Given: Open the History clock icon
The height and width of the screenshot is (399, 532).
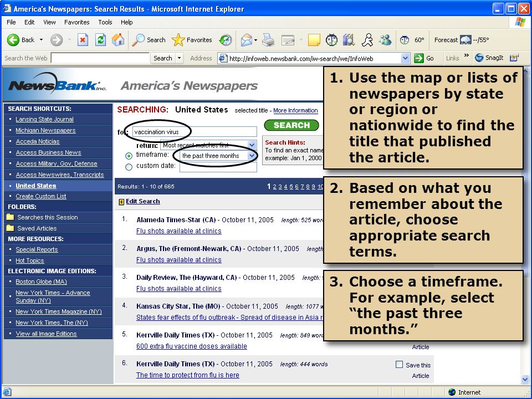Looking at the screenshot, I should click(x=226, y=40).
